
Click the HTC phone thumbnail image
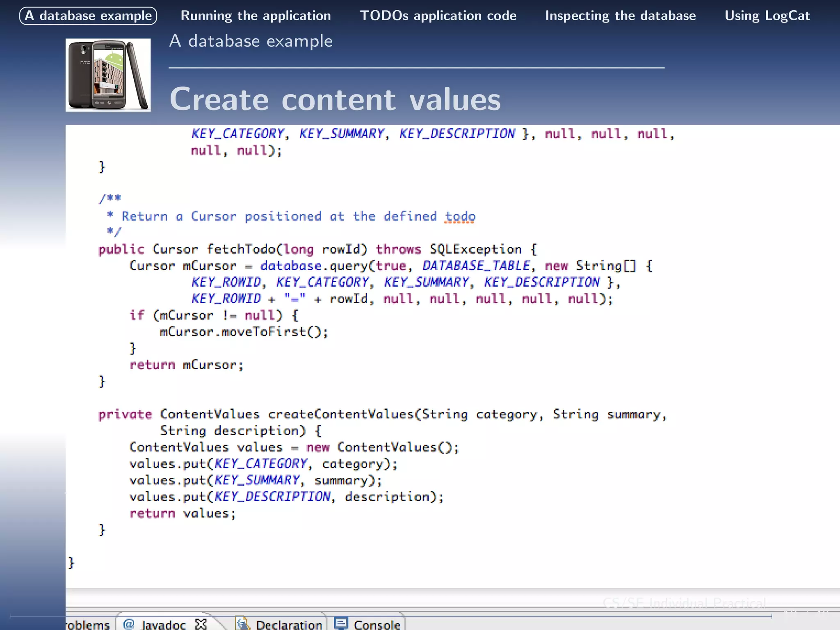point(108,75)
